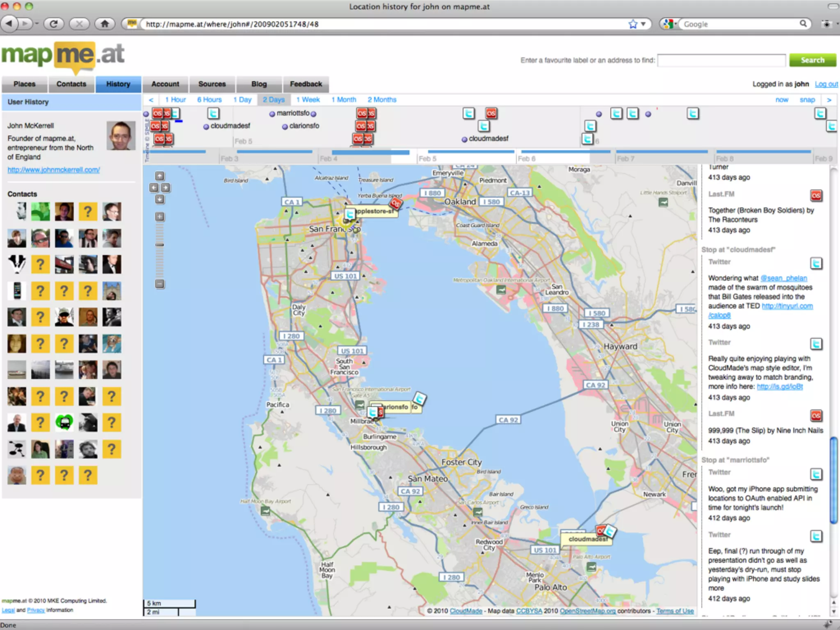
Task: Open the Legal link in the footer
Action: (x=8, y=610)
